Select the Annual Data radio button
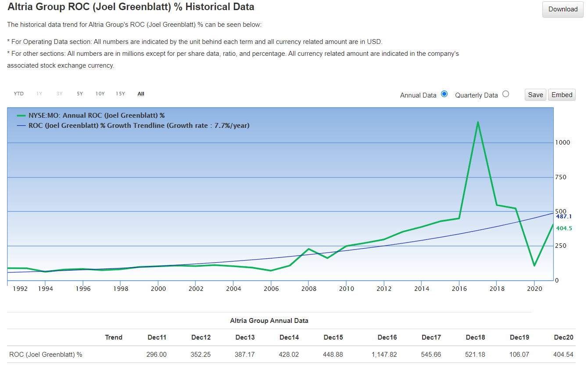Screen dimensions: 588x373 444,94
